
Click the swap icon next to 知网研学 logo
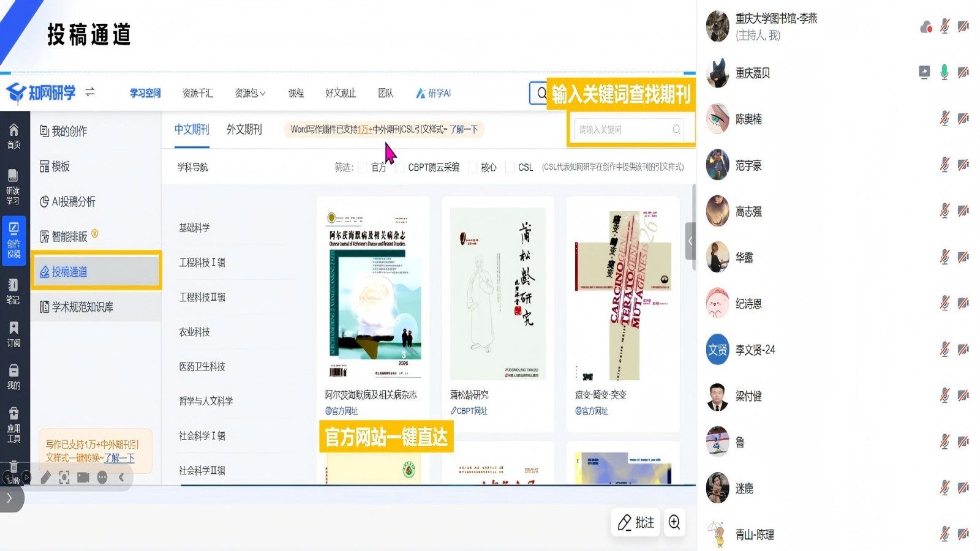(90, 92)
